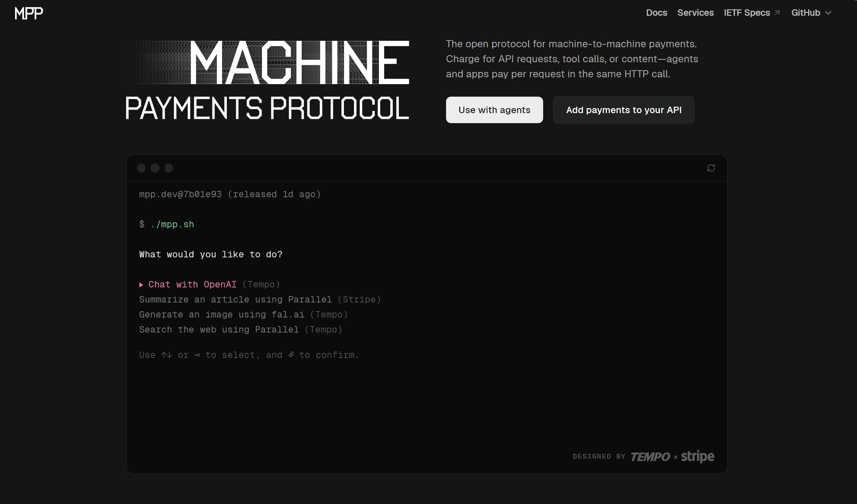857x504 pixels.
Task: Click the MPP logo in the top left
Action: click(29, 13)
